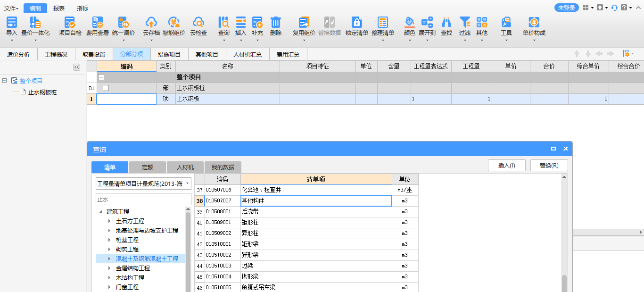Open 复用组价 reuse pricing
Screen dimensions: 644x292
[304, 27]
